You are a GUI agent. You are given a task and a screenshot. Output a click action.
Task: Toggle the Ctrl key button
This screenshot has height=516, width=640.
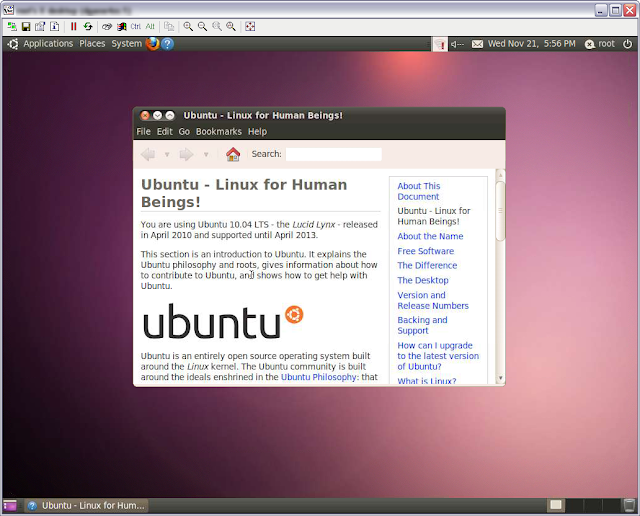[136, 27]
